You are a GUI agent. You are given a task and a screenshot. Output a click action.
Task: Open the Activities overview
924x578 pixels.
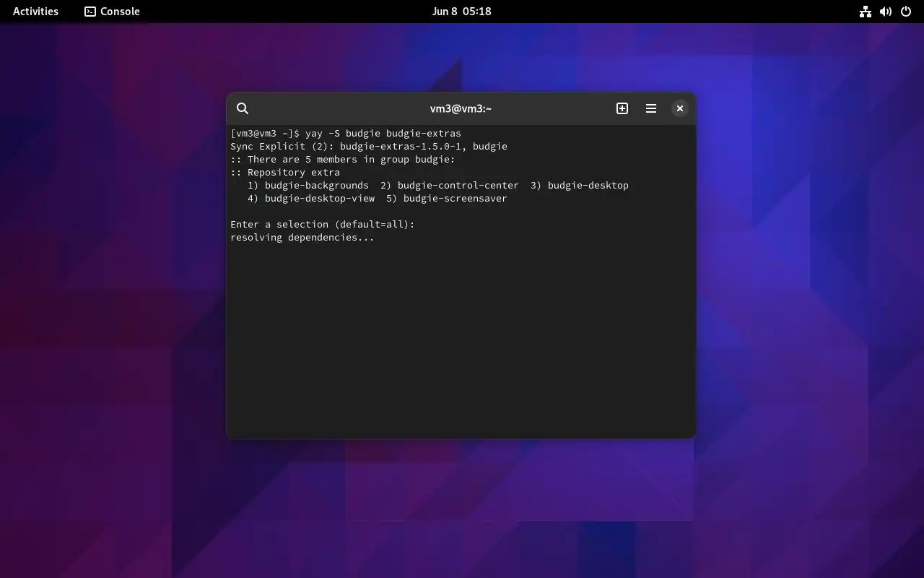coord(35,12)
